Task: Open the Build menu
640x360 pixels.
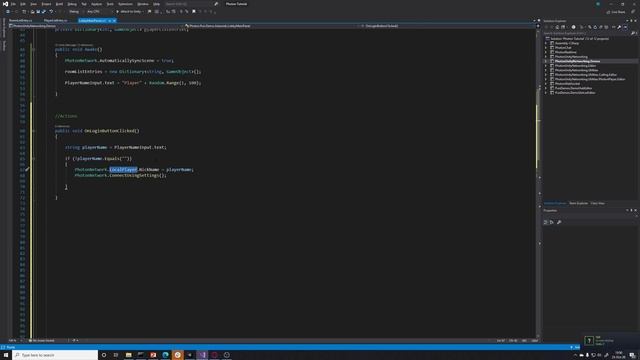Action: (59, 4)
